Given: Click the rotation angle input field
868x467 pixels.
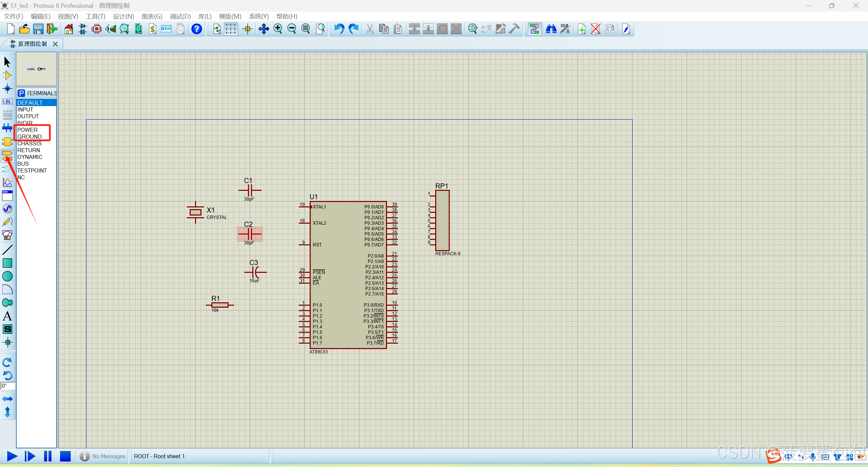Looking at the screenshot, I should tap(8, 386).
